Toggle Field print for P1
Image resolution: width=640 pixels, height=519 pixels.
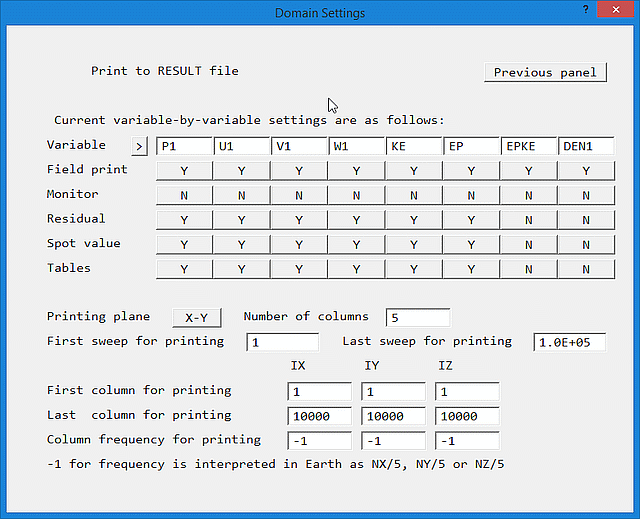pyautogui.click(x=184, y=171)
